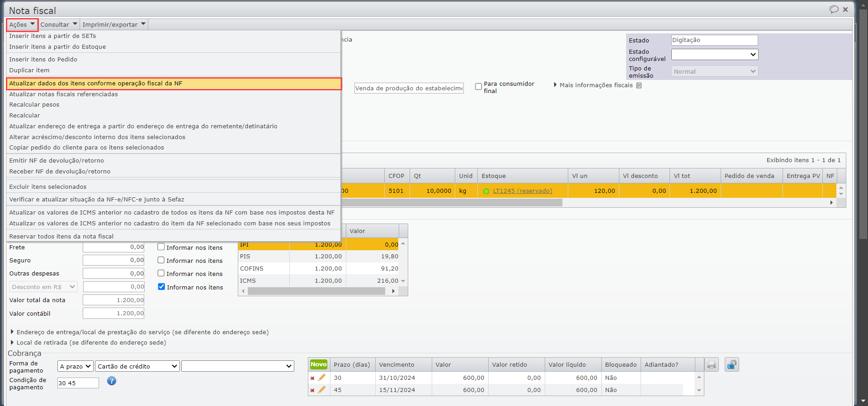Open the Consultar menu
This screenshot has height=406, width=868.
[59, 24]
